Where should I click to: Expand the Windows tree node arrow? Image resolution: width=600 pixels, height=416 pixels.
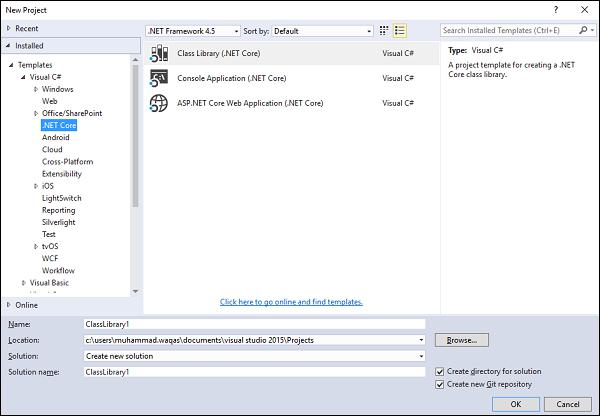click(36, 89)
